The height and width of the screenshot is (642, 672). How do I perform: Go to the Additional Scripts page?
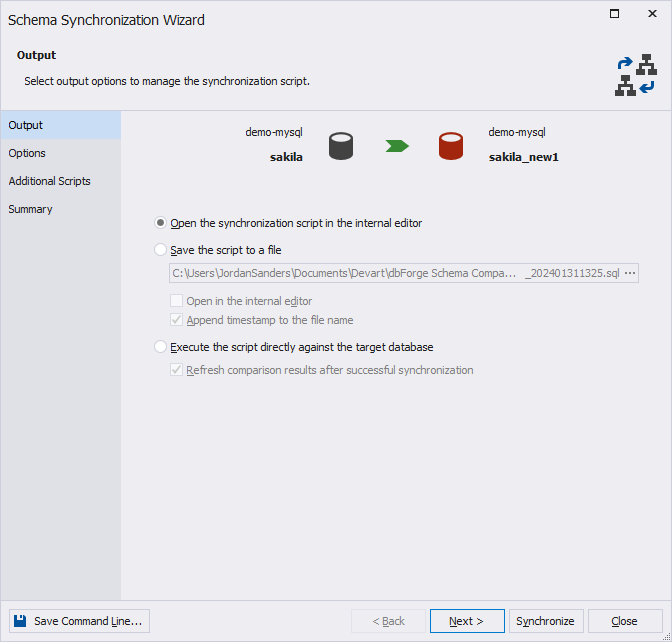[61, 181]
